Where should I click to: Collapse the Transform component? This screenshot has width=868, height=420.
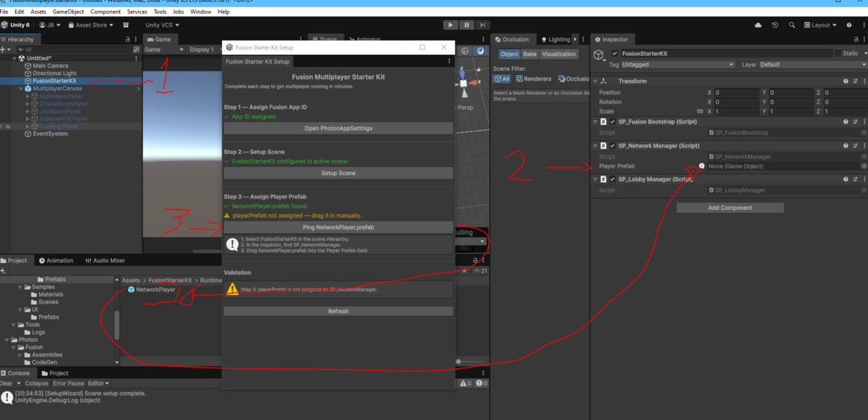pyautogui.click(x=595, y=81)
